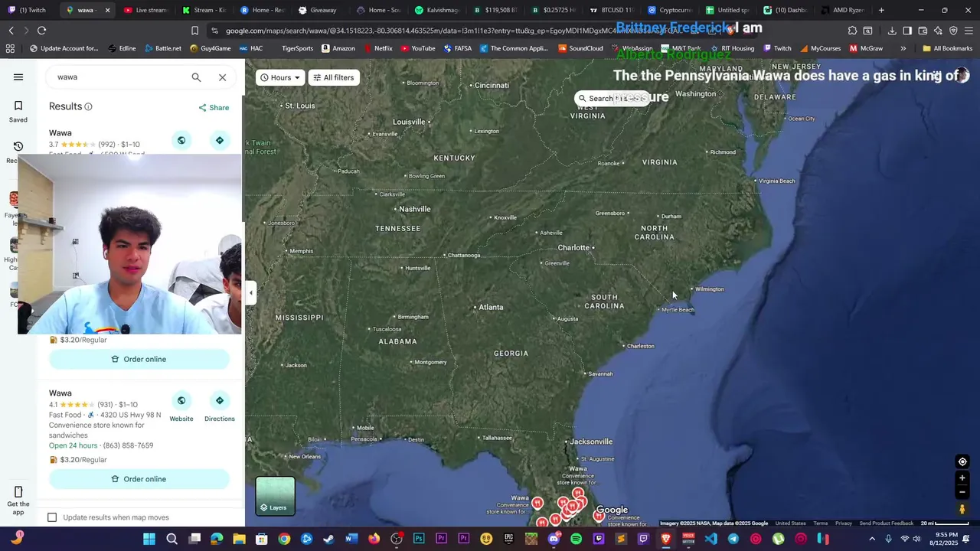The image size is (980, 551).
Task: Go back in browser history
Action: pyautogui.click(x=11, y=31)
